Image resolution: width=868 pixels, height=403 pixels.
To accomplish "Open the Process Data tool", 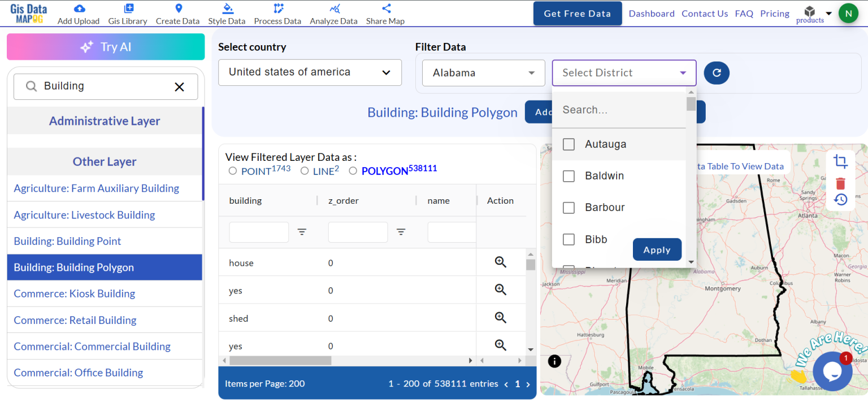I will pyautogui.click(x=277, y=8).
